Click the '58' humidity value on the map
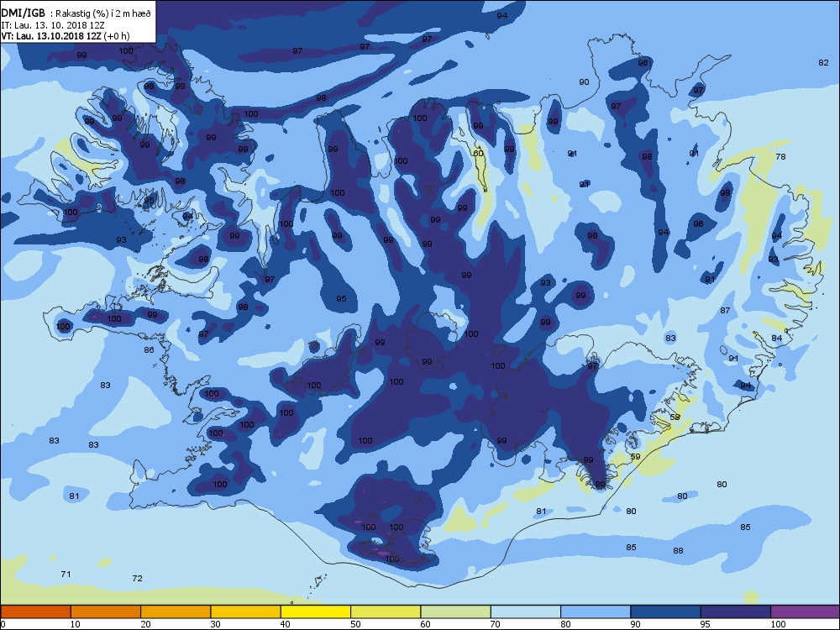This screenshot has height=630, width=840. 675,417
